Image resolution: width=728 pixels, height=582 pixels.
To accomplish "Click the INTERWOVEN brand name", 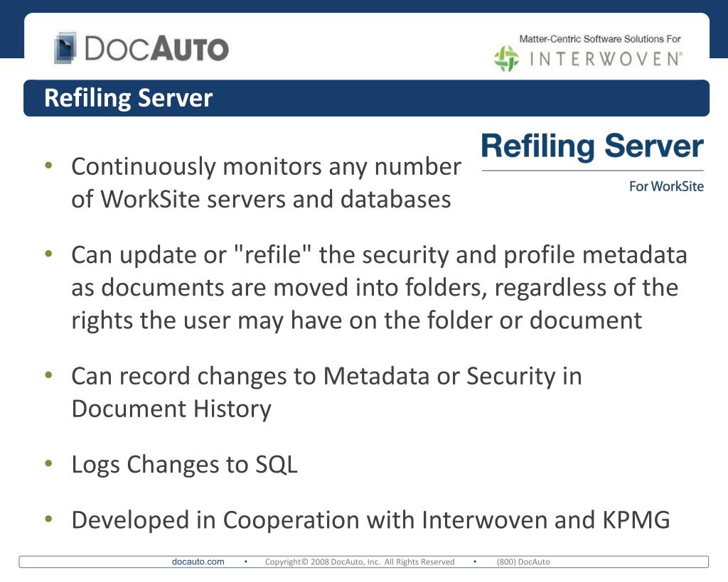I will 606,59.
